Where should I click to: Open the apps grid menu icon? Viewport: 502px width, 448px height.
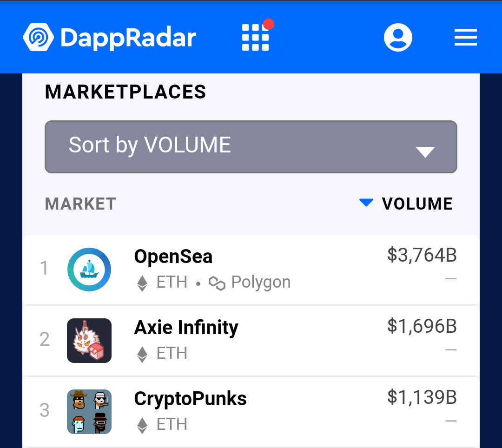click(x=256, y=38)
